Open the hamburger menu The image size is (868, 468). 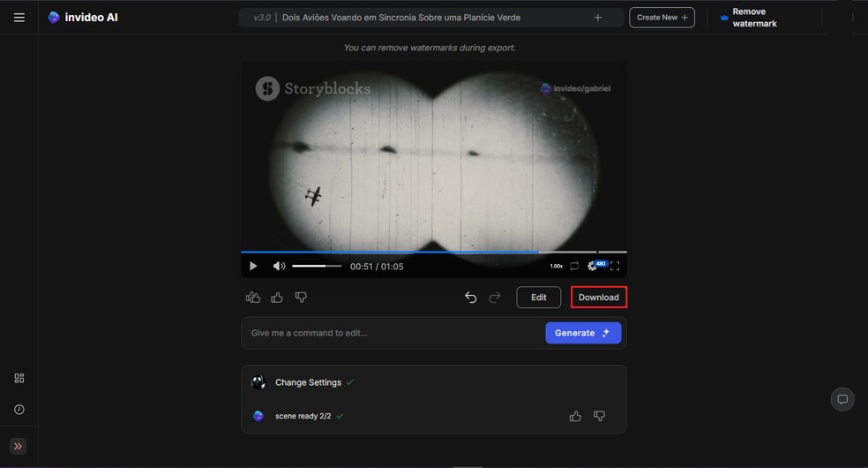click(19, 18)
